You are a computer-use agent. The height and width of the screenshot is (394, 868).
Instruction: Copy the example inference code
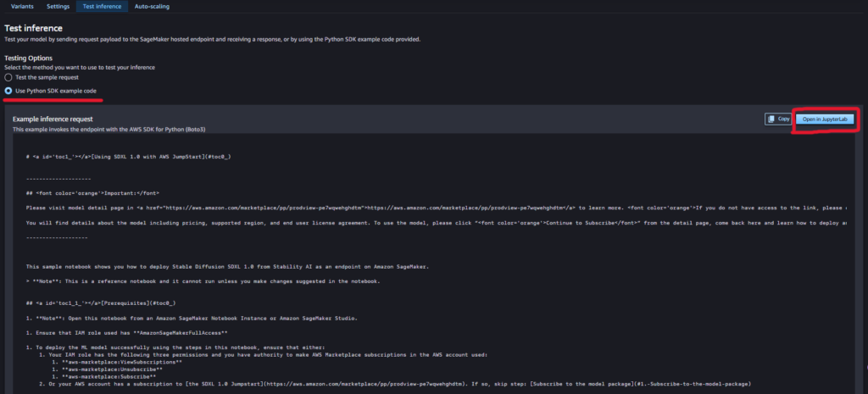coord(778,119)
